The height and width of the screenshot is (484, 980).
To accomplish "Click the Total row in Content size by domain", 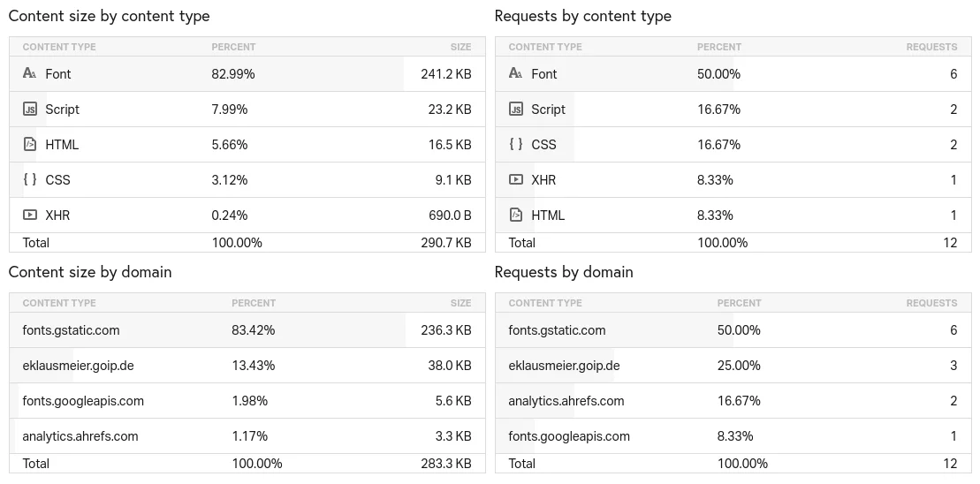I will tap(36, 464).
